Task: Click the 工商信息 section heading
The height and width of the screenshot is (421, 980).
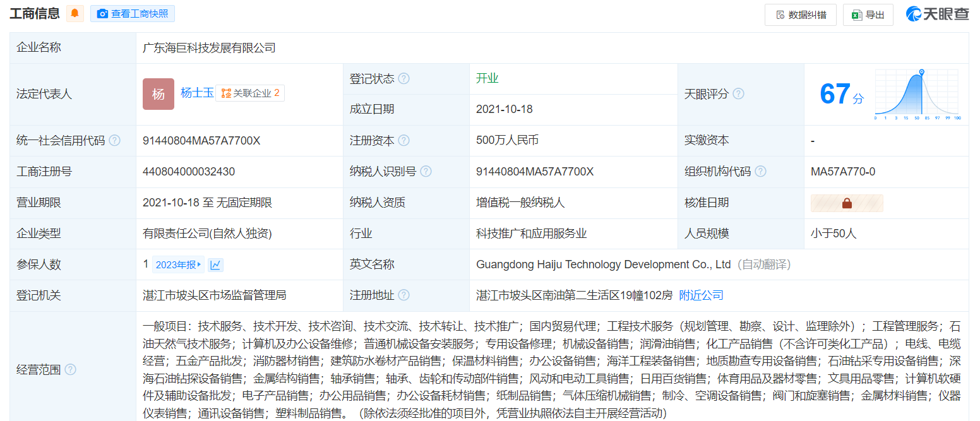Action: click(35, 13)
